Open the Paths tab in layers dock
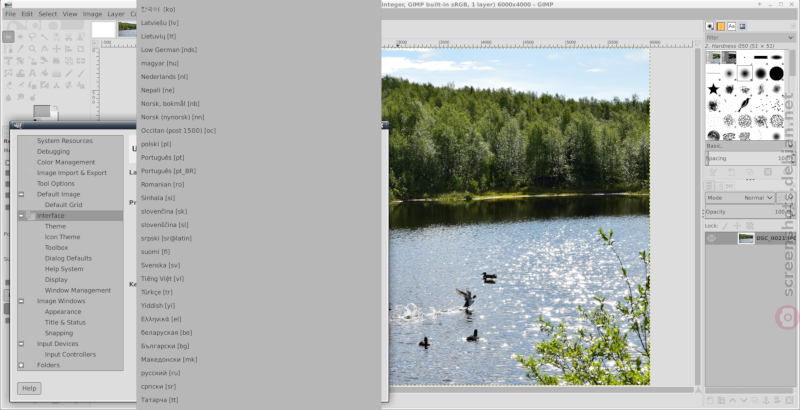 click(x=730, y=186)
